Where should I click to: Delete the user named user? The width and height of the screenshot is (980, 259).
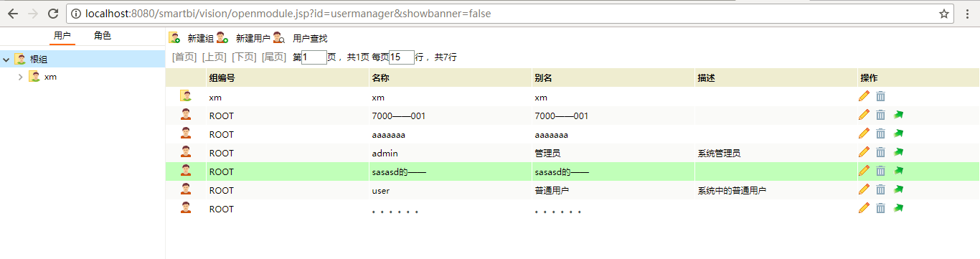pos(881,189)
